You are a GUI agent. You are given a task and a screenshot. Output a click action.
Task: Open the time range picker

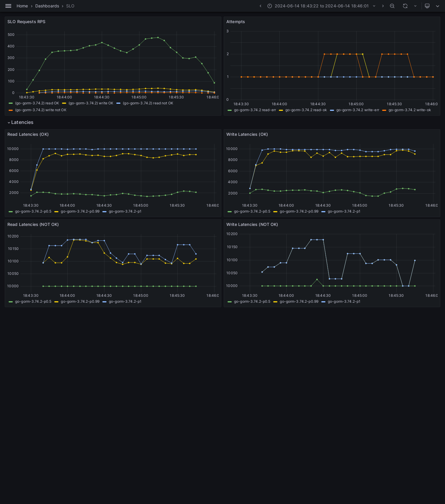tap(321, 6)
